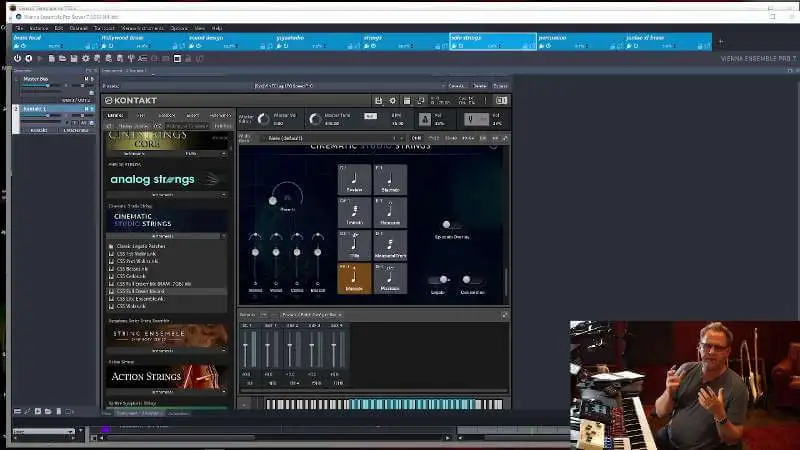Click the Cinematic Studio Strings library banner
The image size is (800, 450).
point(167,220)
